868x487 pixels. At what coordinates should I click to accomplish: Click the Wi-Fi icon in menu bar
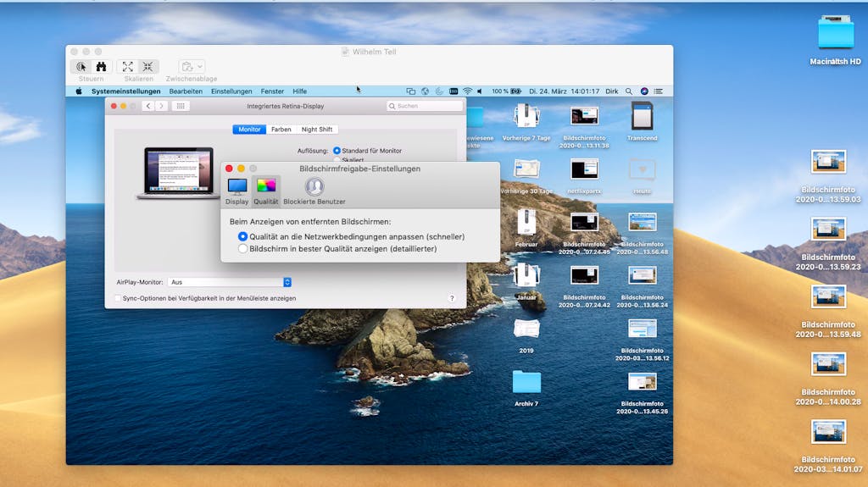tap(468, 91)
